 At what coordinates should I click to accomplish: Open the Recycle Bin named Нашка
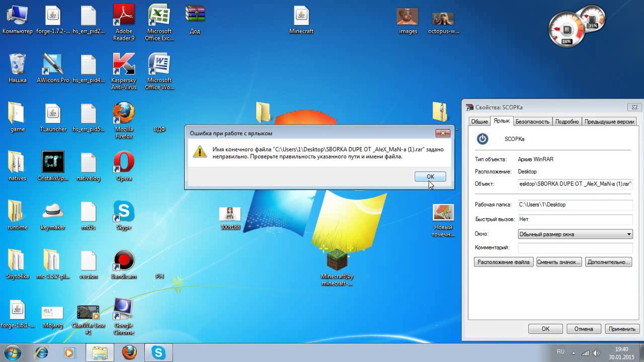click(x=18, y=68)
